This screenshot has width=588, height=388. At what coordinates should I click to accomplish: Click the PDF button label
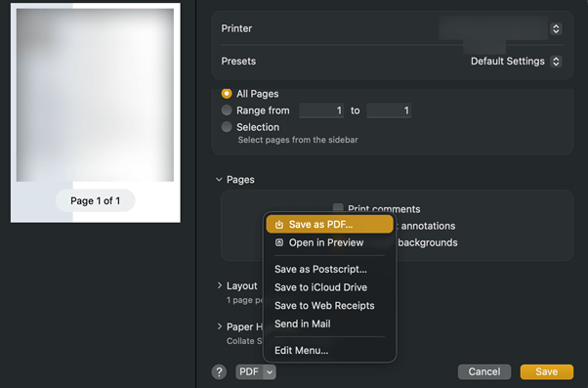249,371
